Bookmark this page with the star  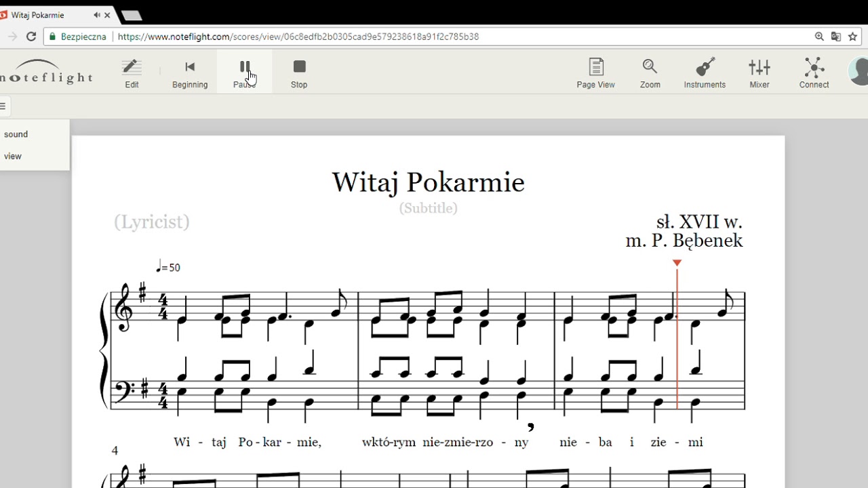(853, 37)
